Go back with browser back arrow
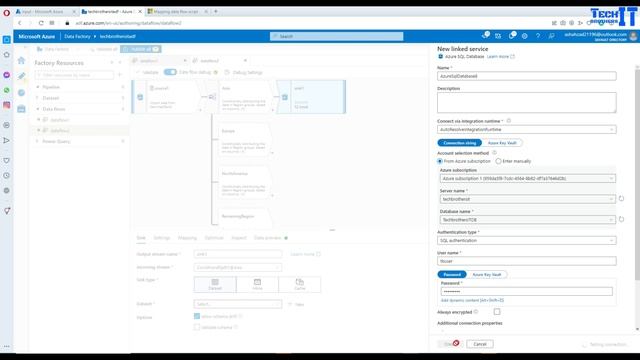The width and height of the screenshot is (640, 360). pos(20,23)
